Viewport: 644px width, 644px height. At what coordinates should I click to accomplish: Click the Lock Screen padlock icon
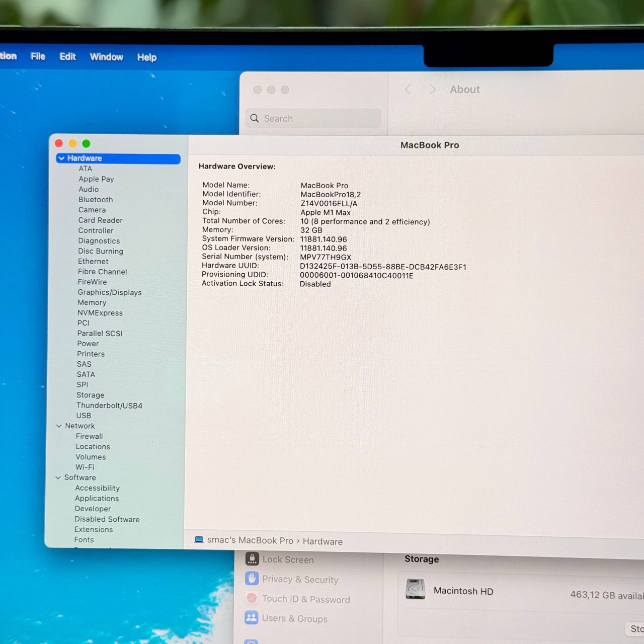click(252, 559)
